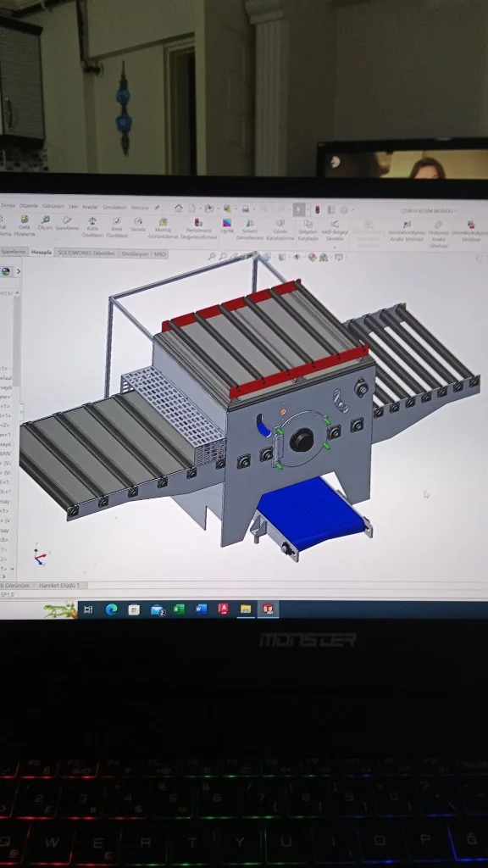488x868 pixels.
Task: Open the File Properties list icon
Action: pyautogui.click(x=331, y=210)
